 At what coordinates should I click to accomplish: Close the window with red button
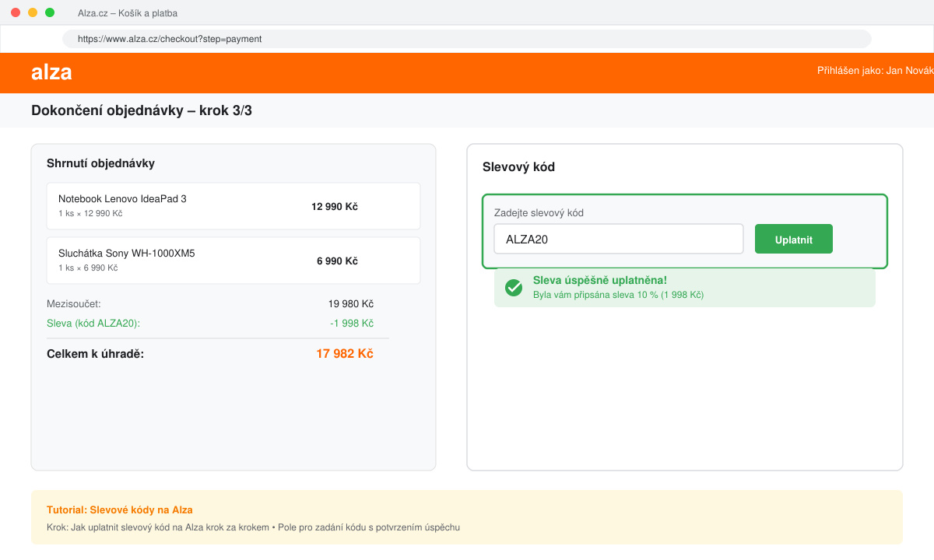point(16,12)
